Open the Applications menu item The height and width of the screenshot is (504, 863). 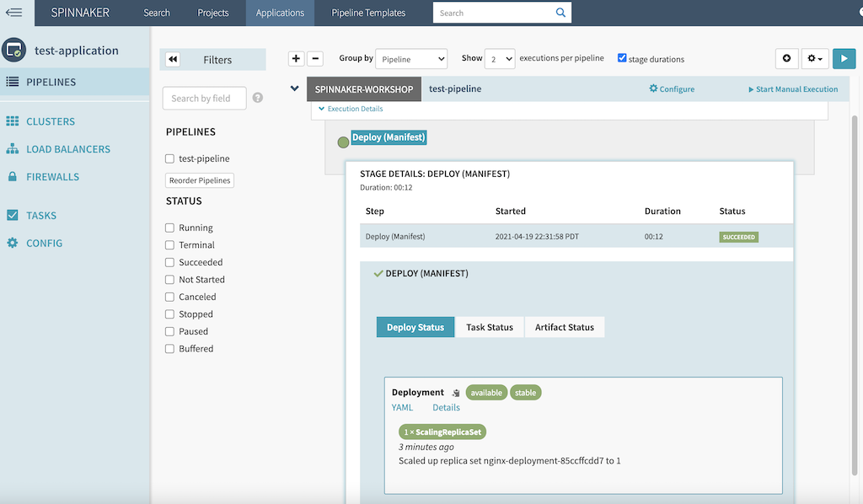[x=280, y=13]
